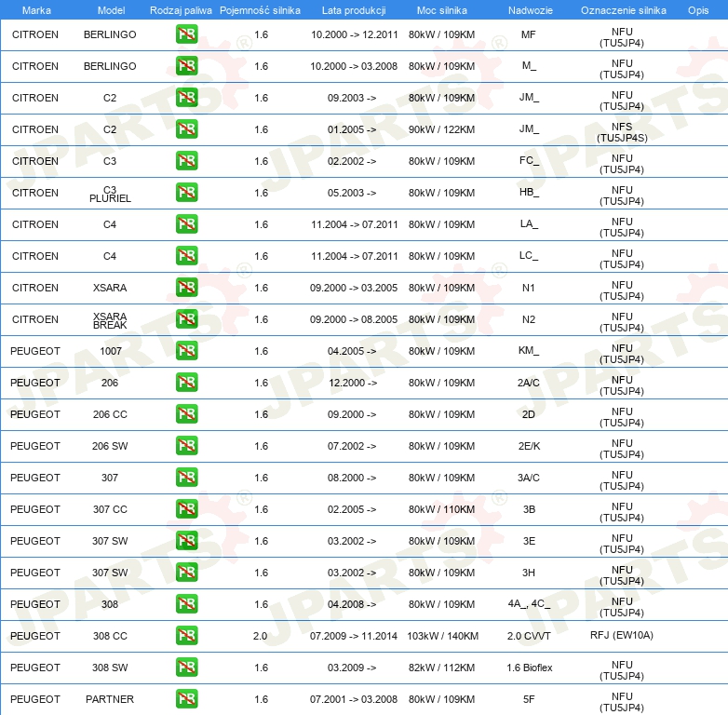Click the 5F body cell
Image resolution: width=728 pixels, height=715 pixels.
click(x=529, y=699)
